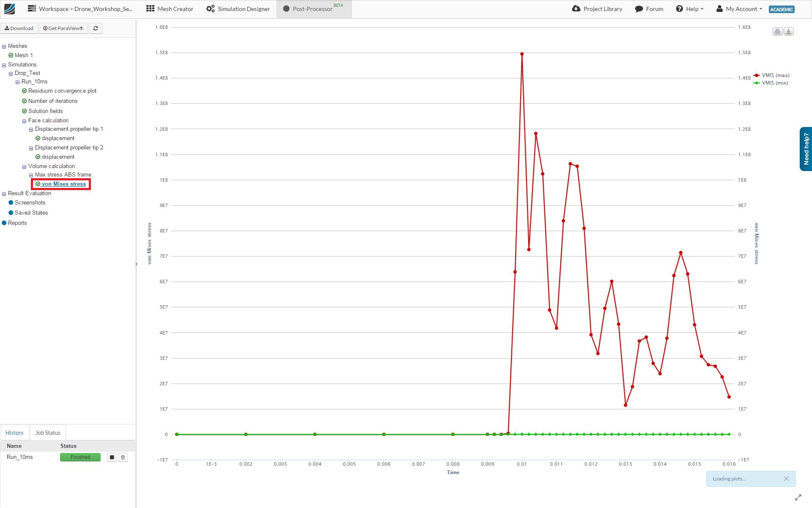This screenshot has width=812, height=508.
Task: Collapse the Meshes tree node
Action: point(4,47)
